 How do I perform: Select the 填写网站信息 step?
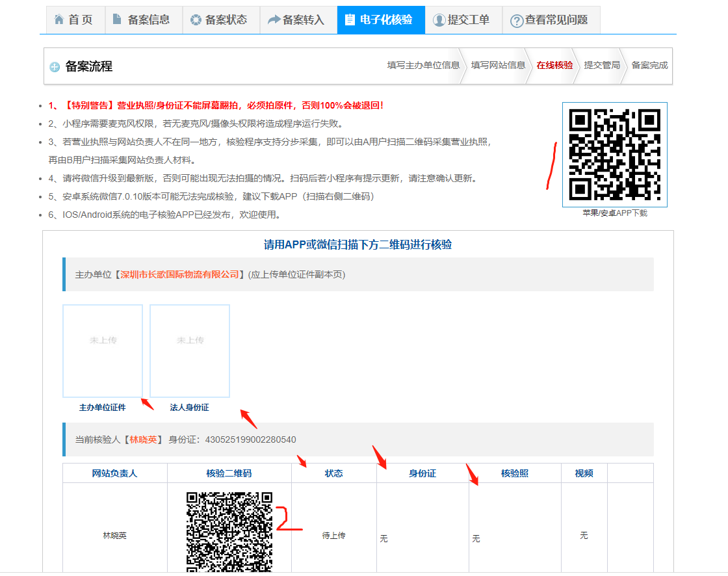click(x=498, y=65)
